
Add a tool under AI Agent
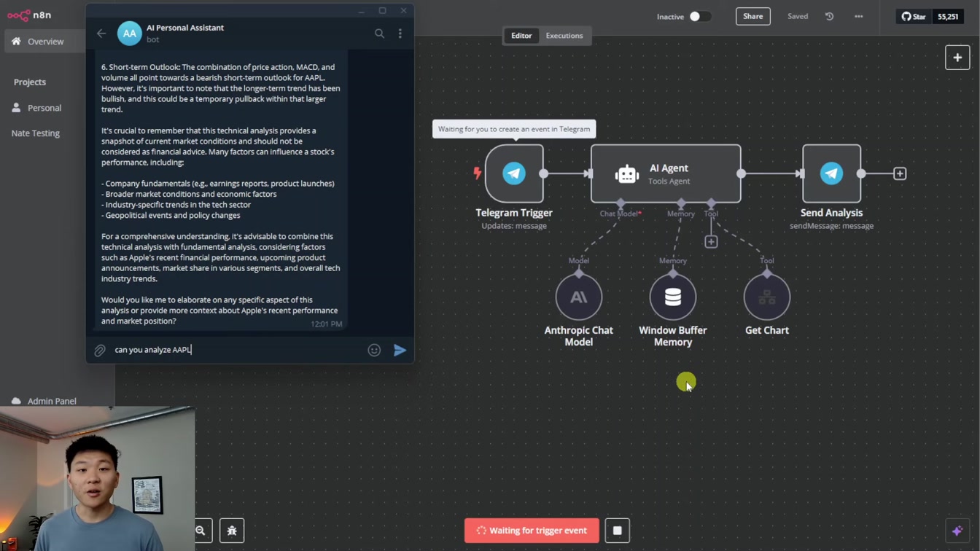711,241
